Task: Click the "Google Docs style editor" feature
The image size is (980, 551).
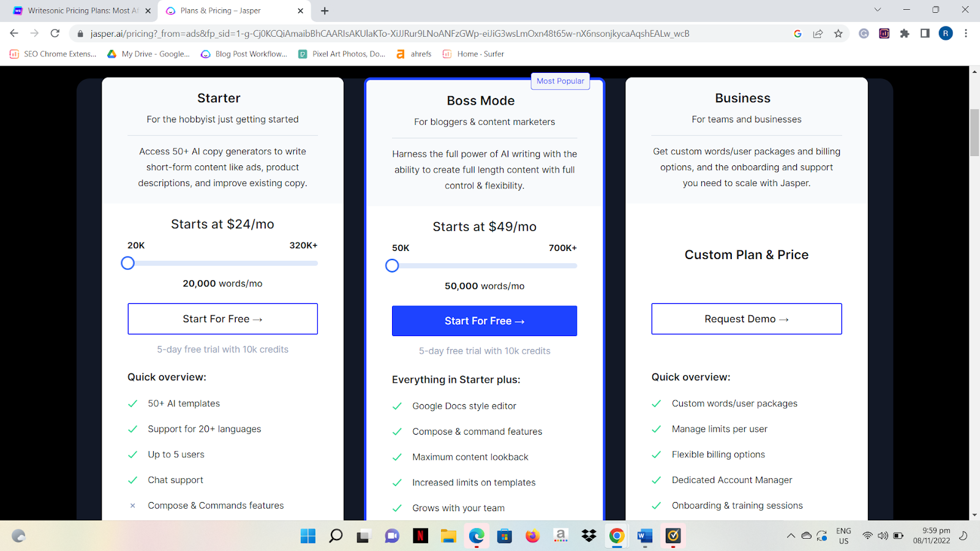Action: (x=464, y=406)
